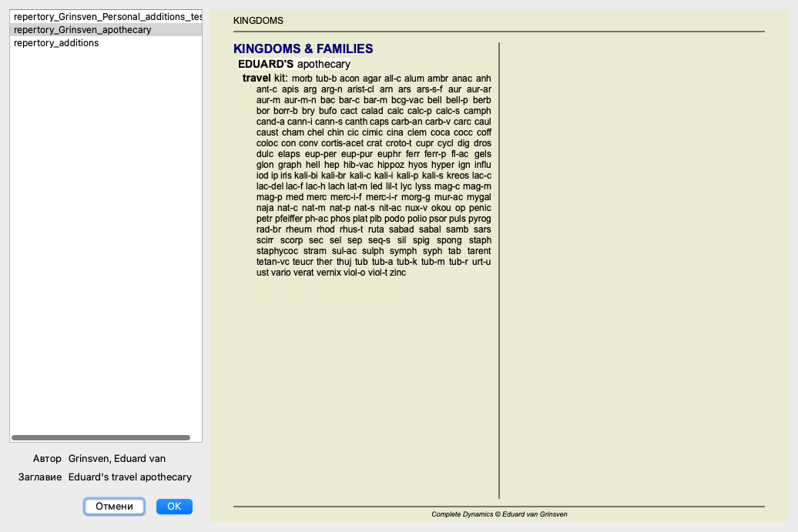
Task: Click the KINGDOMS page header text
Action: [258, 21]
